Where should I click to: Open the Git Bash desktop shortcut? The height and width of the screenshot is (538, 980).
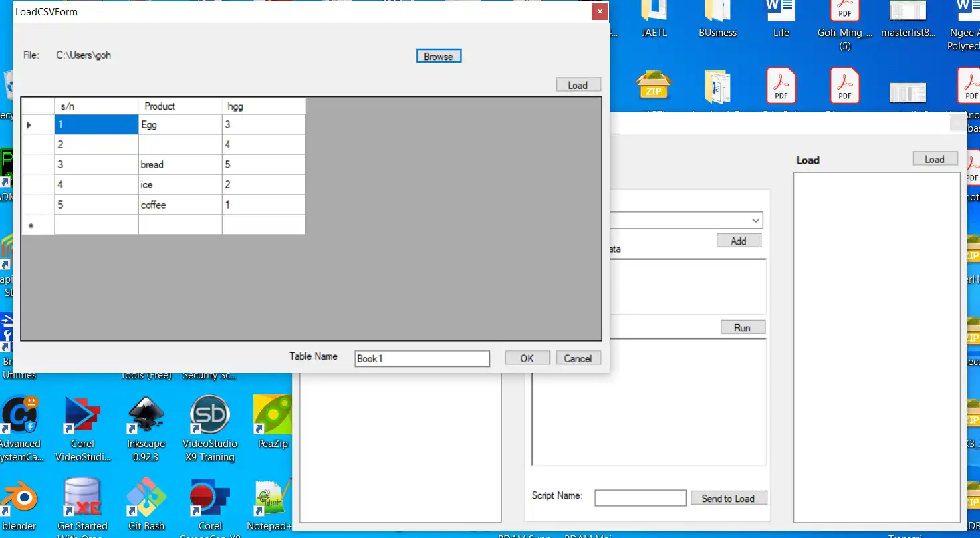146,504
